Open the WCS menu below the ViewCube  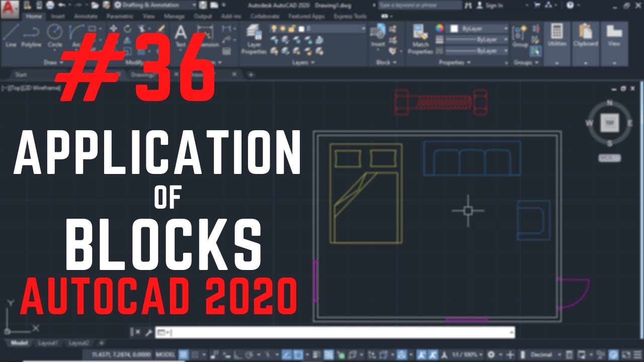[609, 158]
